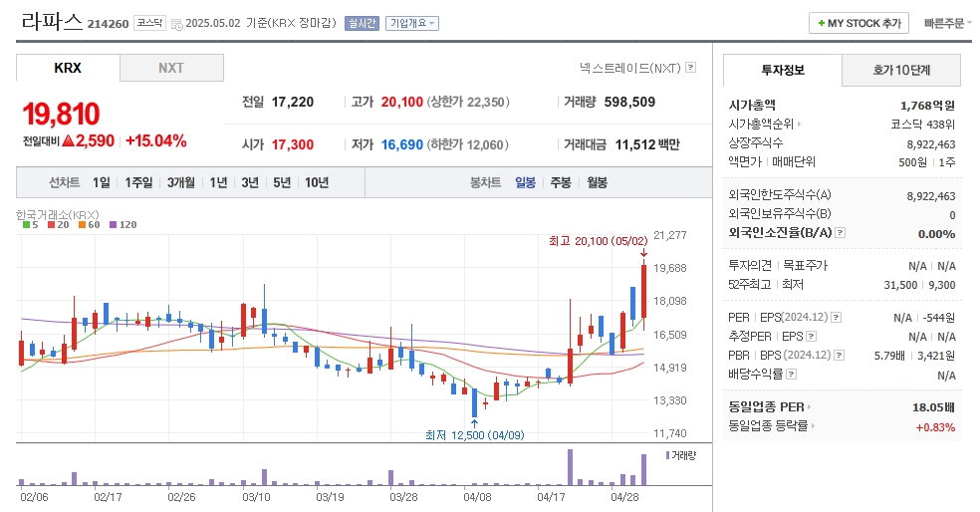Show the 3년 line chart
This screenshot has width=980, height=512.
[250, 182]
